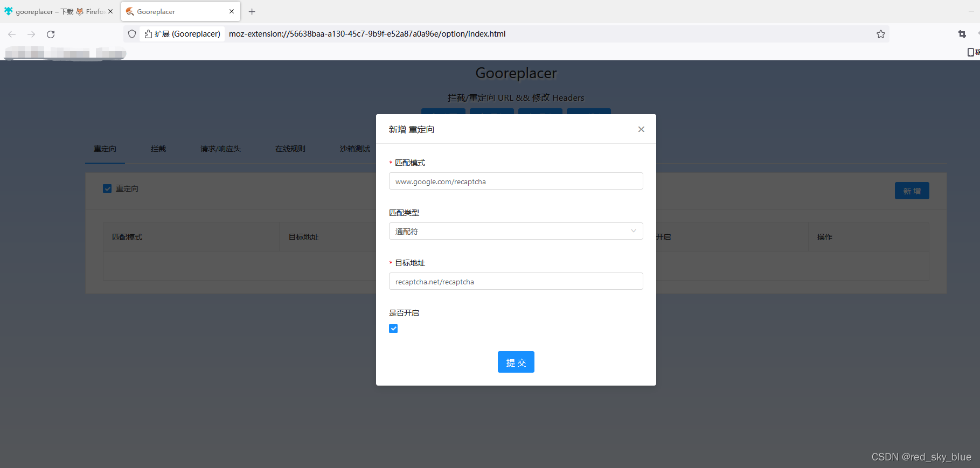Switch to the 重定向 tab
Screen dimensions: 980x468
click(x=105, y=149)
